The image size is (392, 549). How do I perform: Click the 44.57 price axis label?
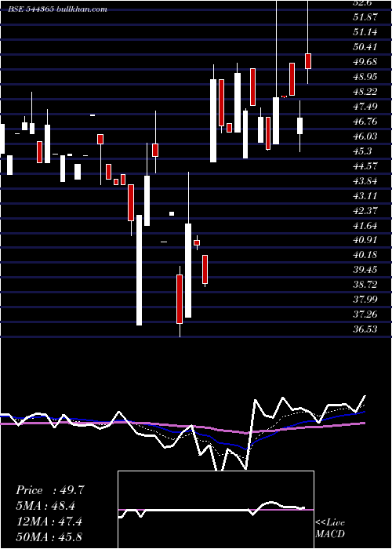[365, 166]
